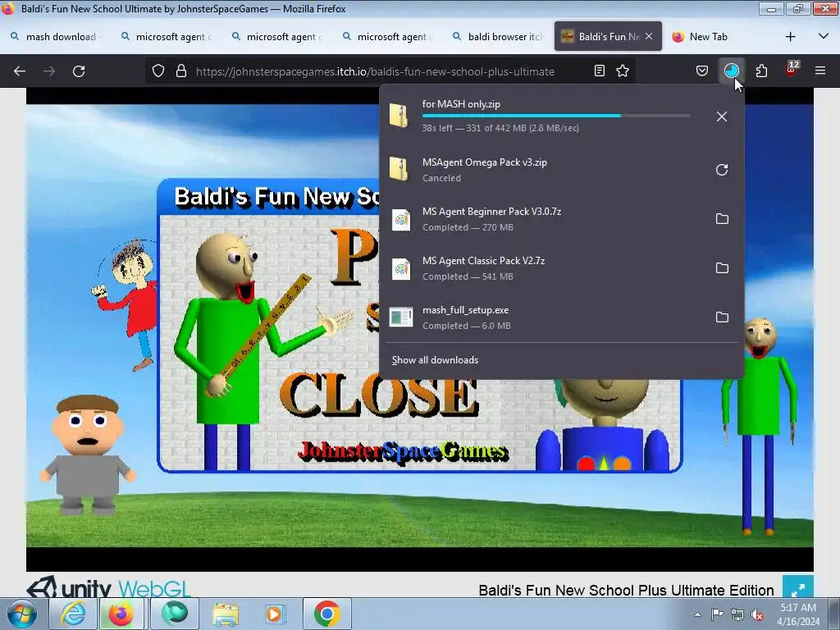Open the Action Center flag icon
Viewport: 840px width, 630px height.
717,614
